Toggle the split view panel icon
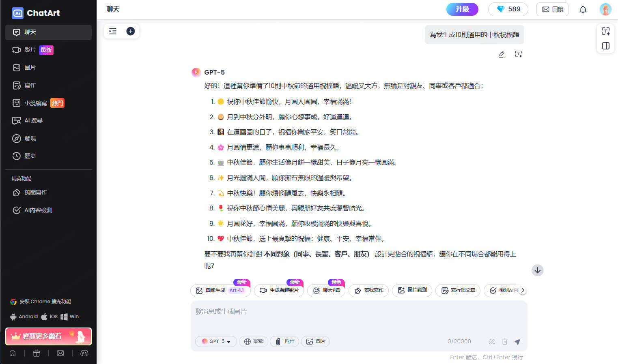The width and height of the screenshot is (618, 364). click(605, 46)
